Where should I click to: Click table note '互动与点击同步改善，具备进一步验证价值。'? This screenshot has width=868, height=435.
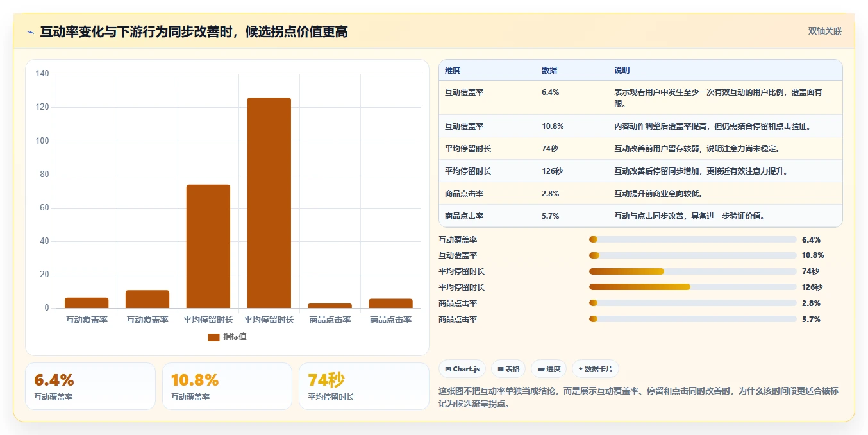click(x=690, y=216)
